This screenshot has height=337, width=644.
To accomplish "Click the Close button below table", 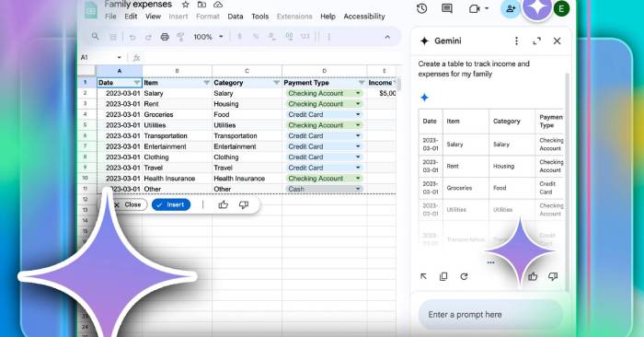I will (x=128, y=204).
